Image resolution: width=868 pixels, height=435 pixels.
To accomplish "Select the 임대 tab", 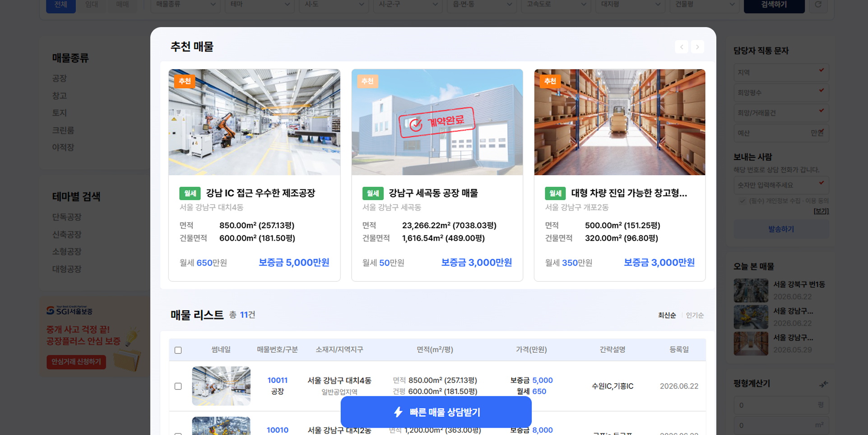I will click(92, 5).
